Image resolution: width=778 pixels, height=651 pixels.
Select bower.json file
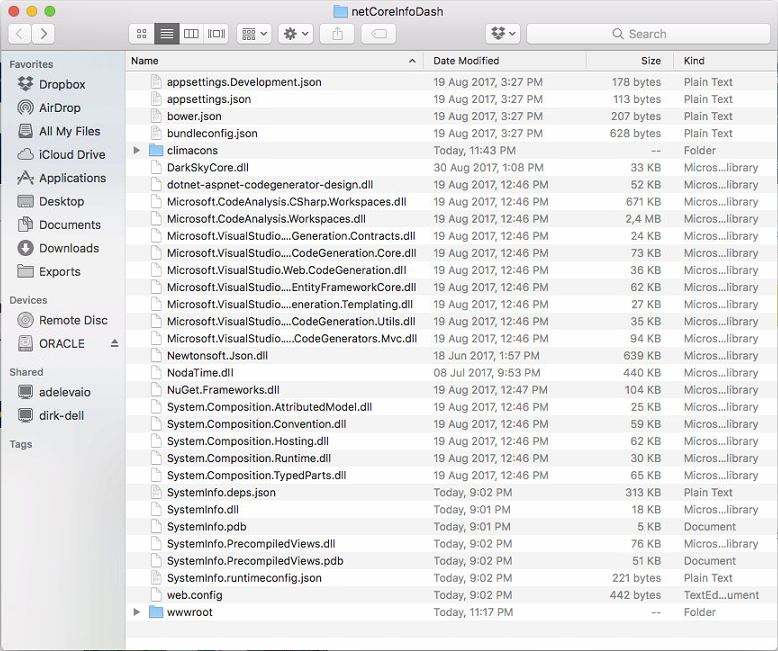point(452,116)
